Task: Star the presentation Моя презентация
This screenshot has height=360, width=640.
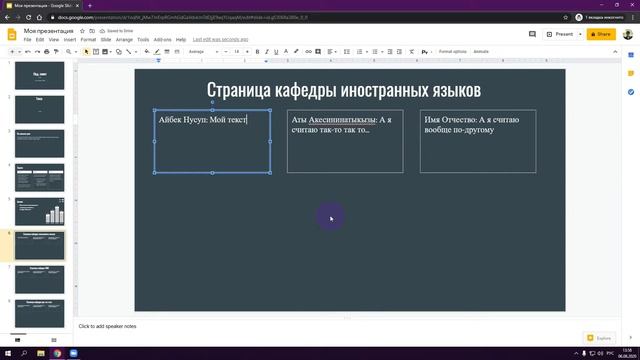Action: click(x=82, y=31)
